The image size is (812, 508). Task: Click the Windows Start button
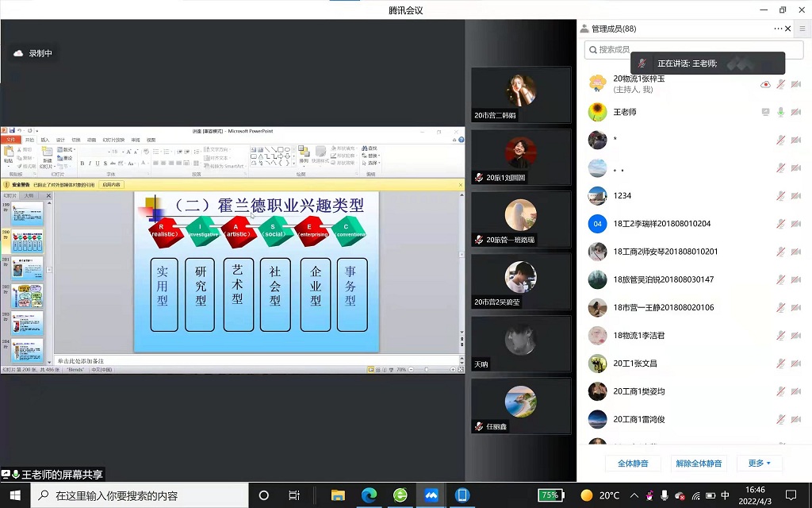click(x=15, y=495)
